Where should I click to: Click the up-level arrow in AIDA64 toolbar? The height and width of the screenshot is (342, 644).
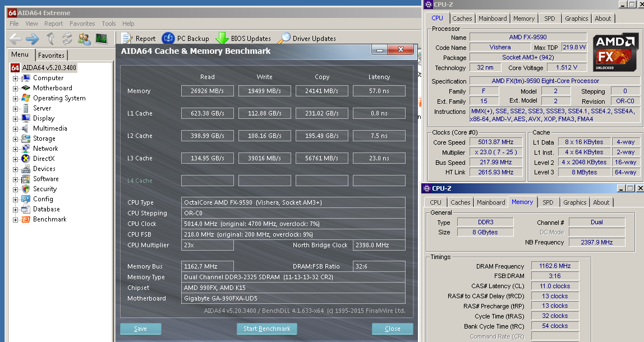[x=50, y=39]
